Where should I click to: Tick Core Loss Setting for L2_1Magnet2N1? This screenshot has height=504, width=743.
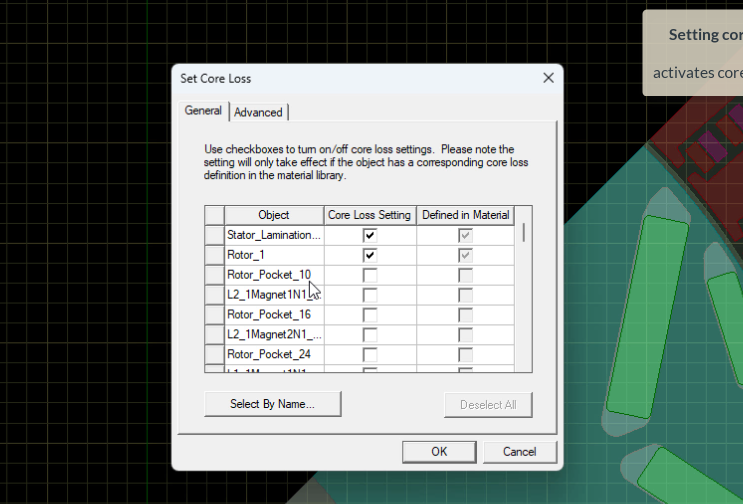pos(370,335)
